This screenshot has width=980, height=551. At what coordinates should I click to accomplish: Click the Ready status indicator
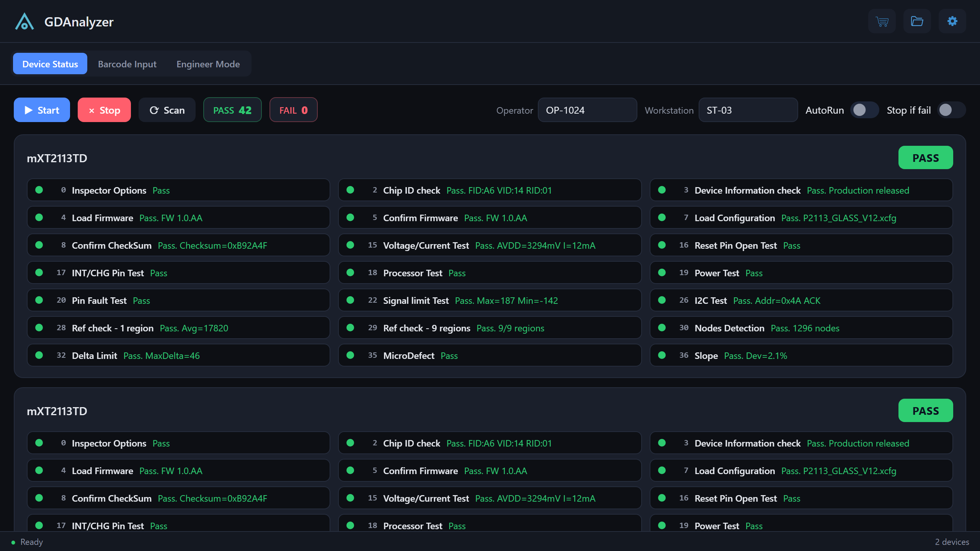tap(27, 542)
